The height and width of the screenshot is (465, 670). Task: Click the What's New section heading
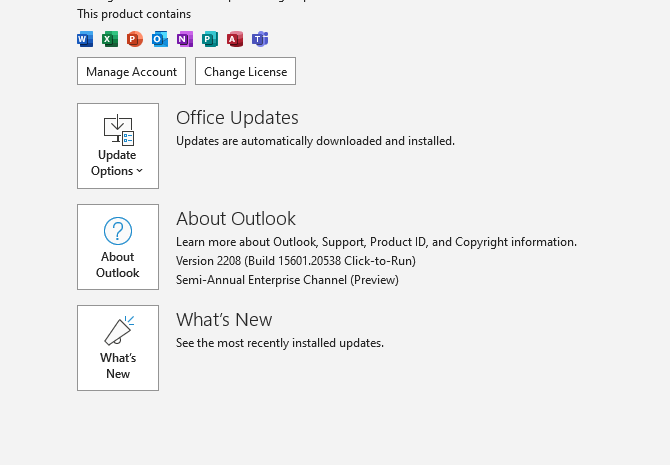pyautogui.click(x=224, y=320)
